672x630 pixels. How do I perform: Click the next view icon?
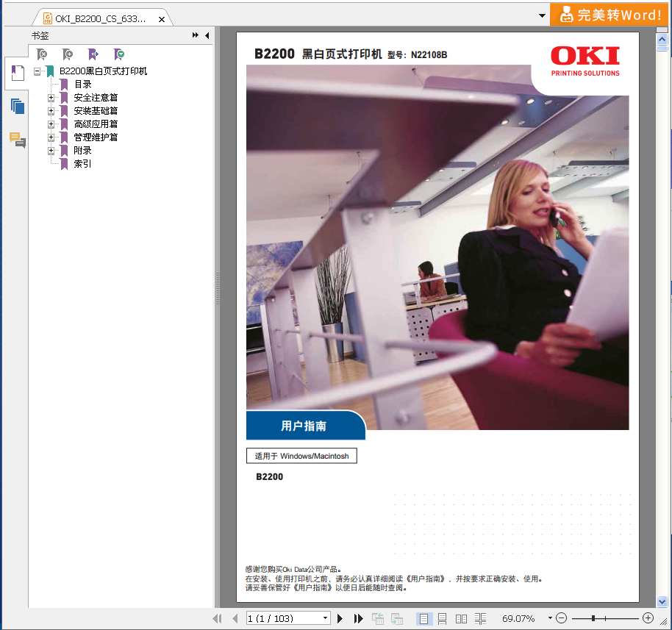pyautogui.click(x=397, y=618)
